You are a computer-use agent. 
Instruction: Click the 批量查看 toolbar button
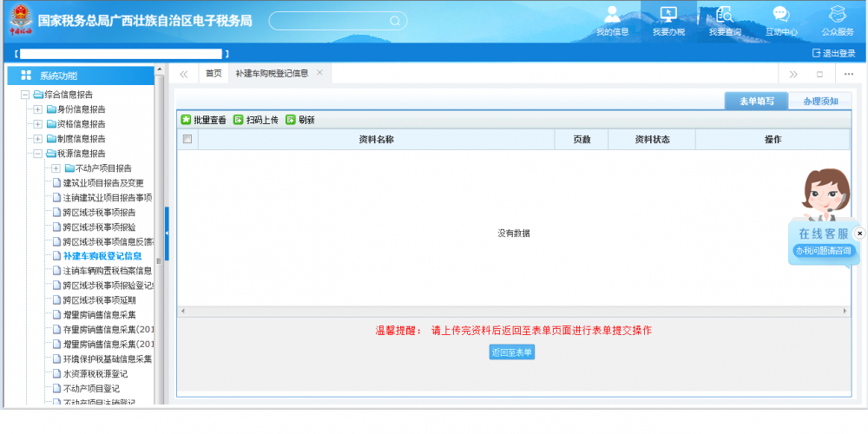point(203,120)
